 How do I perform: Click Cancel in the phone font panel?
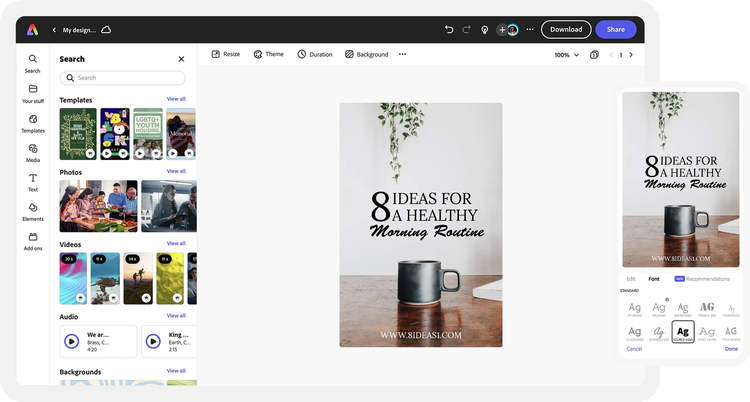[634, 349]
